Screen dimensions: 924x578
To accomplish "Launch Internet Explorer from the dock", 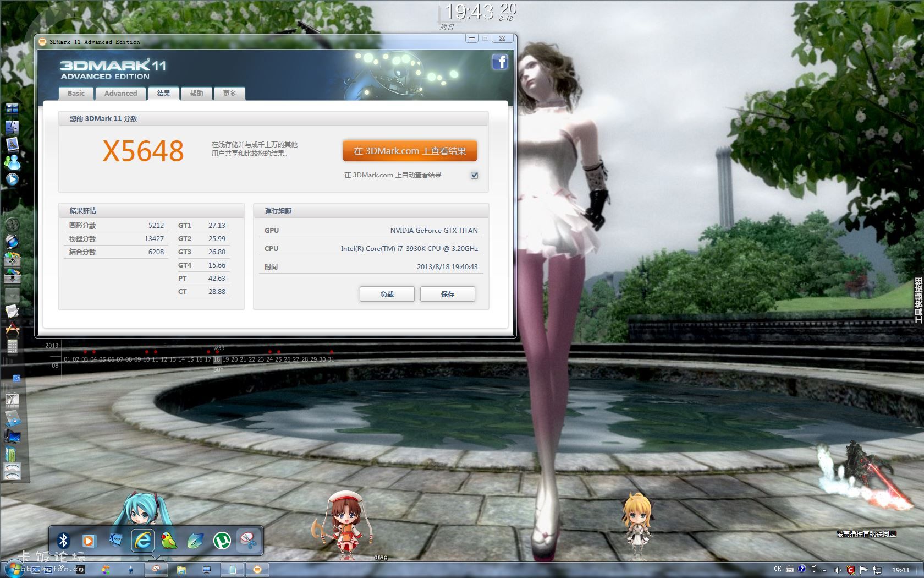I will (x=142, y=541).
